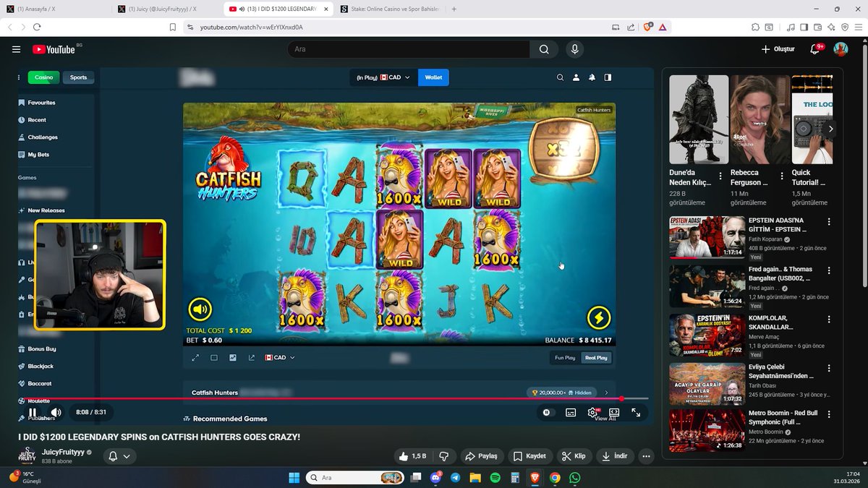Open the Brave Leo AI sparkle icon
Screen dimensions: 868x488
pyautogui.click(x=832, y=27)
